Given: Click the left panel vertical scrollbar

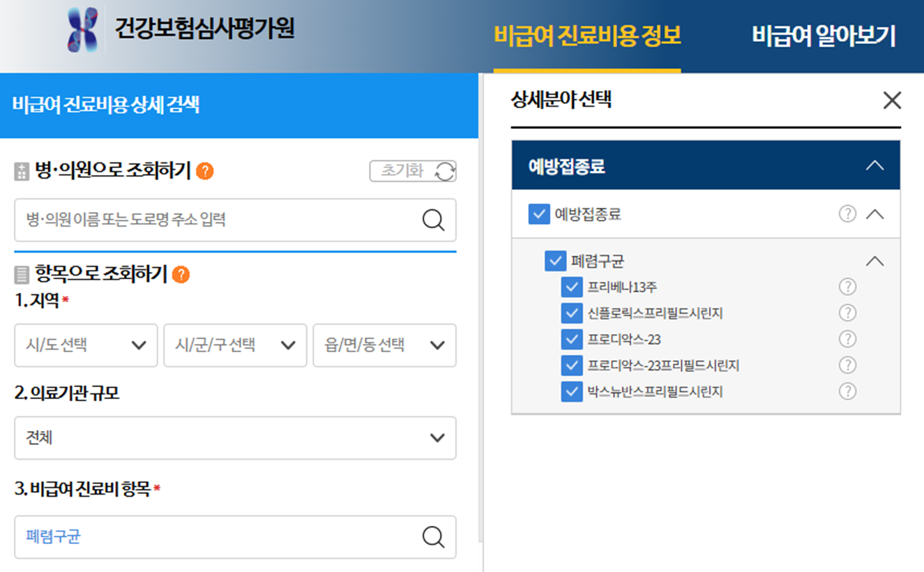Looking at the screenshot, I should tap(480, 307).
